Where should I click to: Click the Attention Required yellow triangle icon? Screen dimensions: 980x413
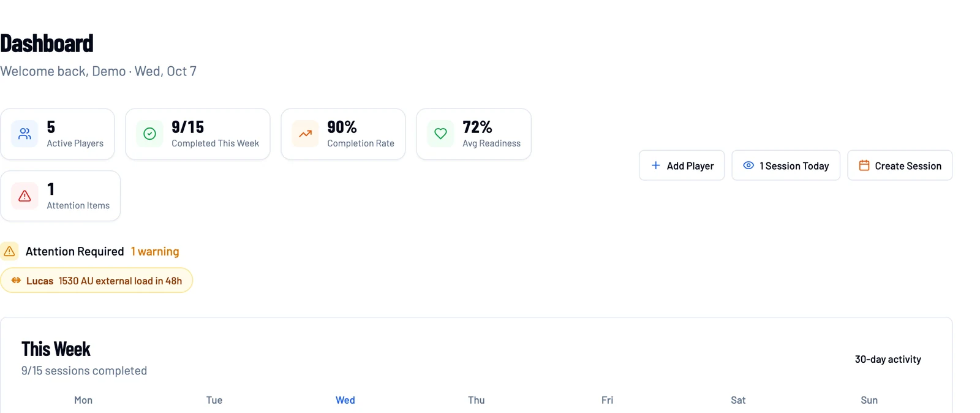(x=9, y=251)
